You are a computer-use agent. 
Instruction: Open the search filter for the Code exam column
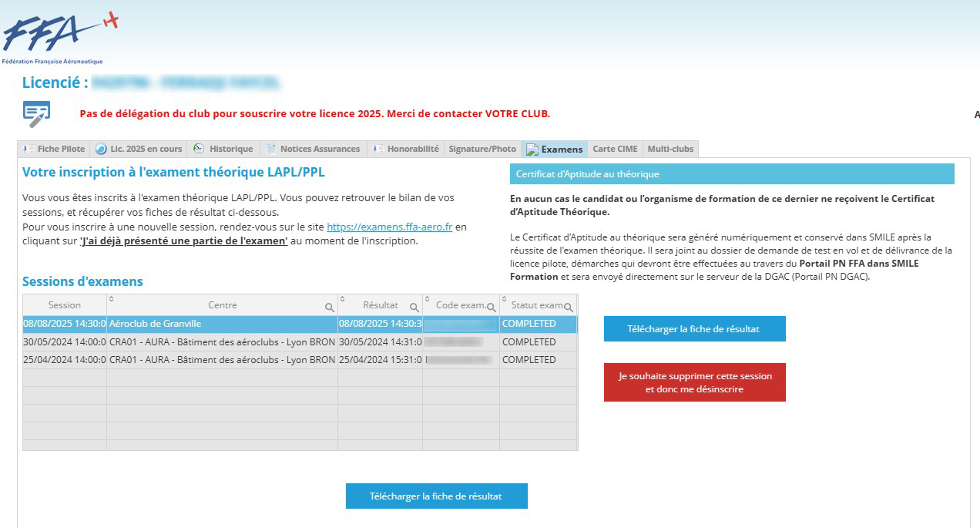click(x=491, y=308)
